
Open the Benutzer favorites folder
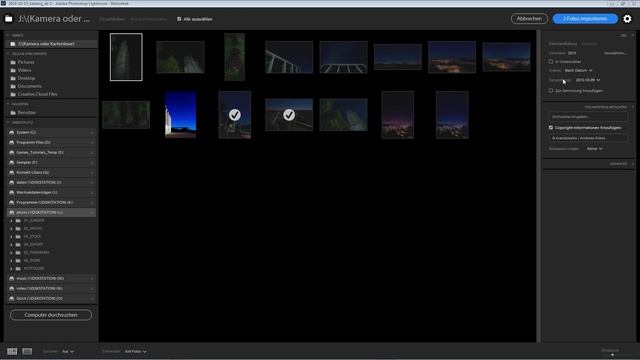point(27,113)
